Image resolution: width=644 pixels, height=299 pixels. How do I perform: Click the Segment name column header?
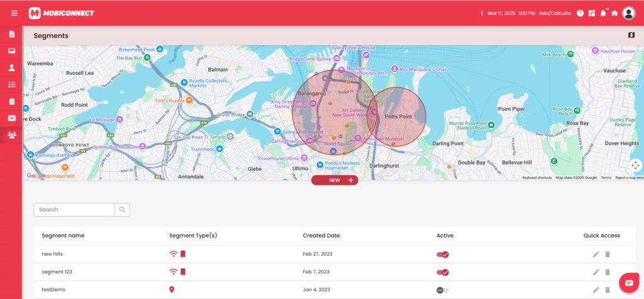[63, 236]
